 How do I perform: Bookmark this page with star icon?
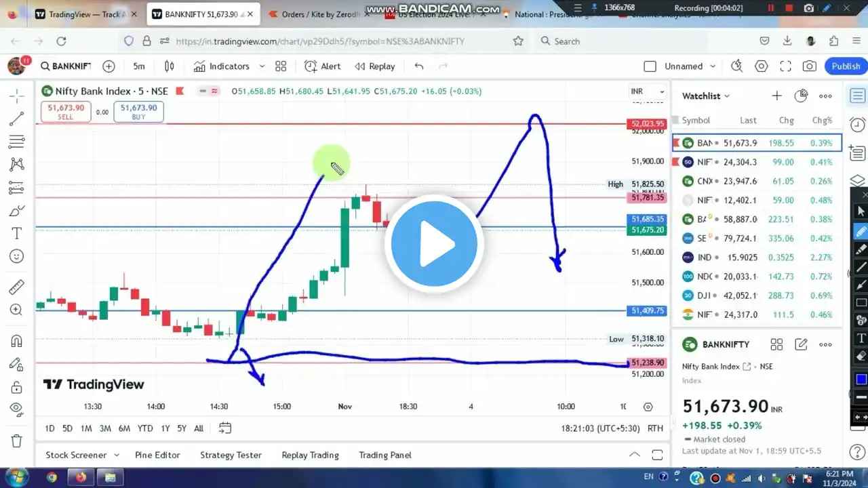click(x=518, y=41)
